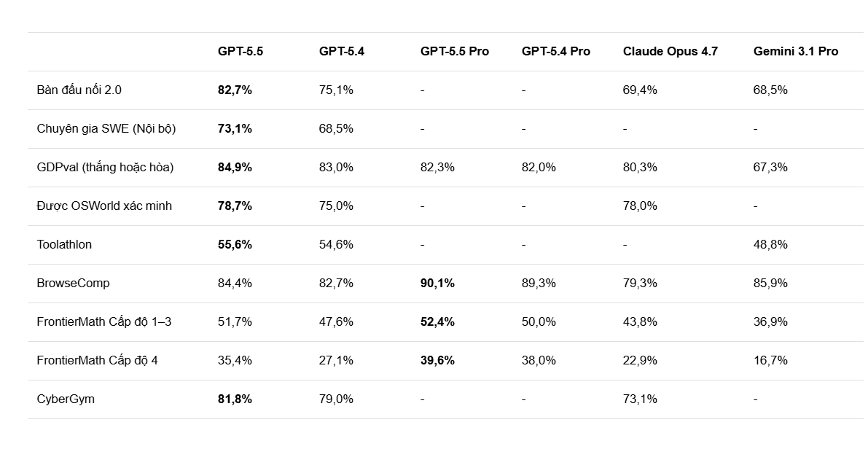Select the GPT-5.5 Pro column header

coord(454,51)
